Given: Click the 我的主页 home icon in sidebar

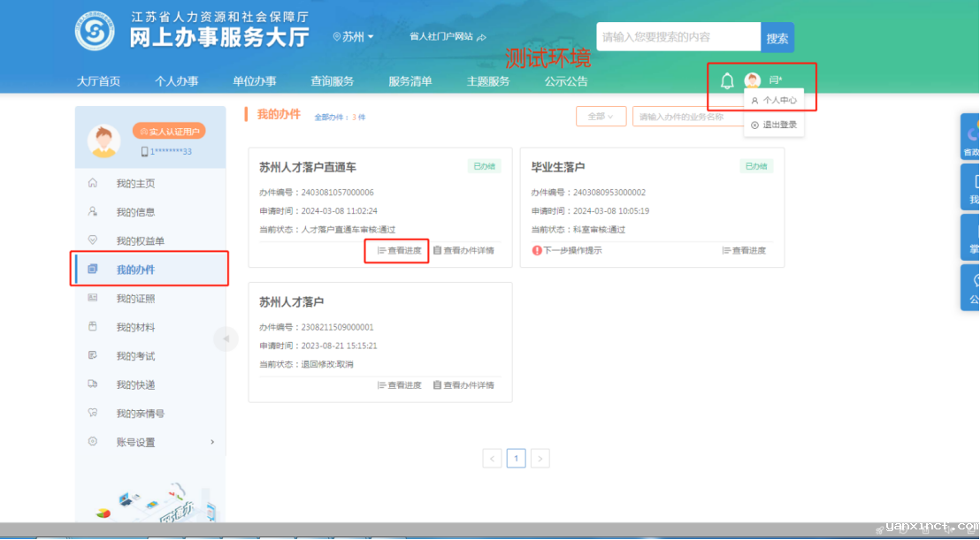Looking at the screenshot, I should click(93, 183).
